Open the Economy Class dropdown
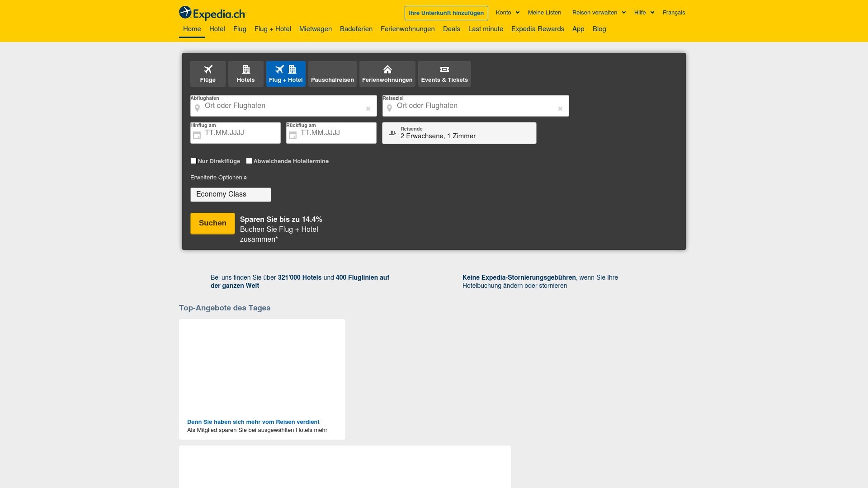868x488 pixels. click(231, 194)
